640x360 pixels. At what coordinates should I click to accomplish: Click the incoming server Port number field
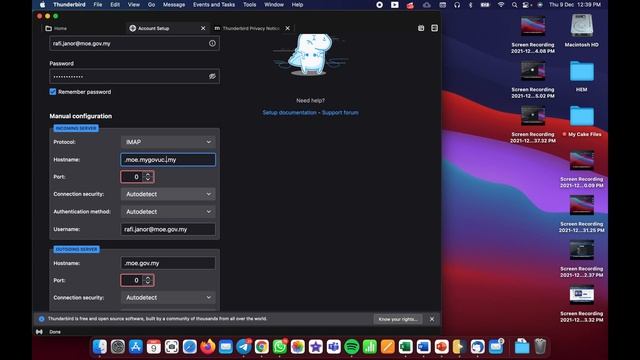137,177
